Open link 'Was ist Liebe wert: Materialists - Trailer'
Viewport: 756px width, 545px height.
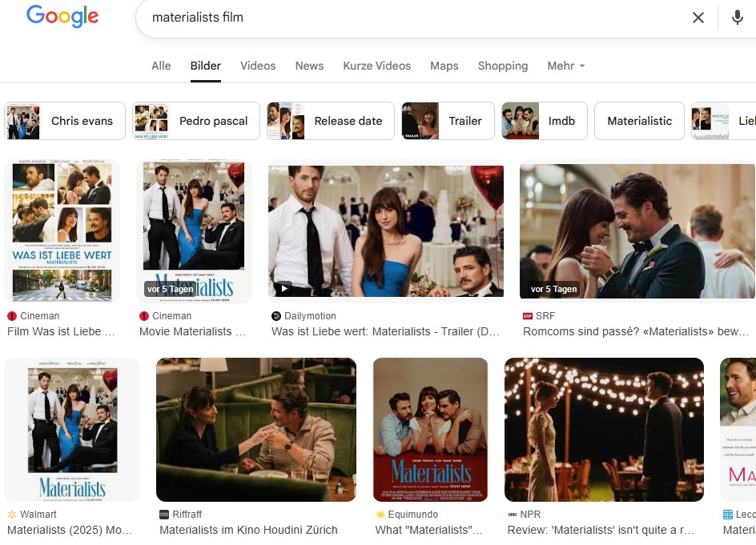click(x=385, y=331)
